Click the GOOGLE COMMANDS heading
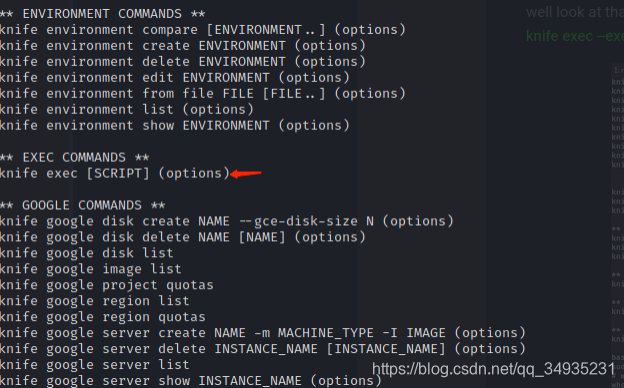 click(x=82, y=205)
